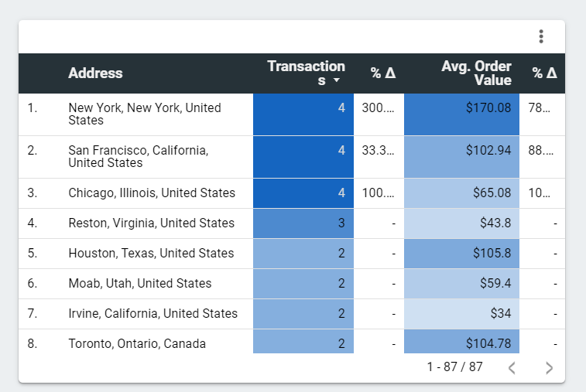Image resolution: width=586 pixels, height=392 pixels.
Task: Select the San Francisco, California row
Action: 138,157
